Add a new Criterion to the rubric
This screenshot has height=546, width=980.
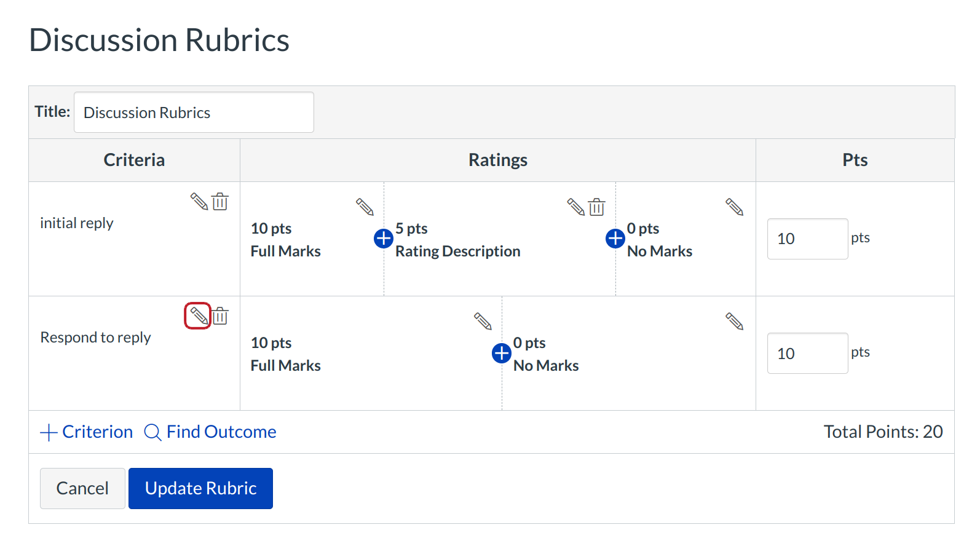[87, 432]
